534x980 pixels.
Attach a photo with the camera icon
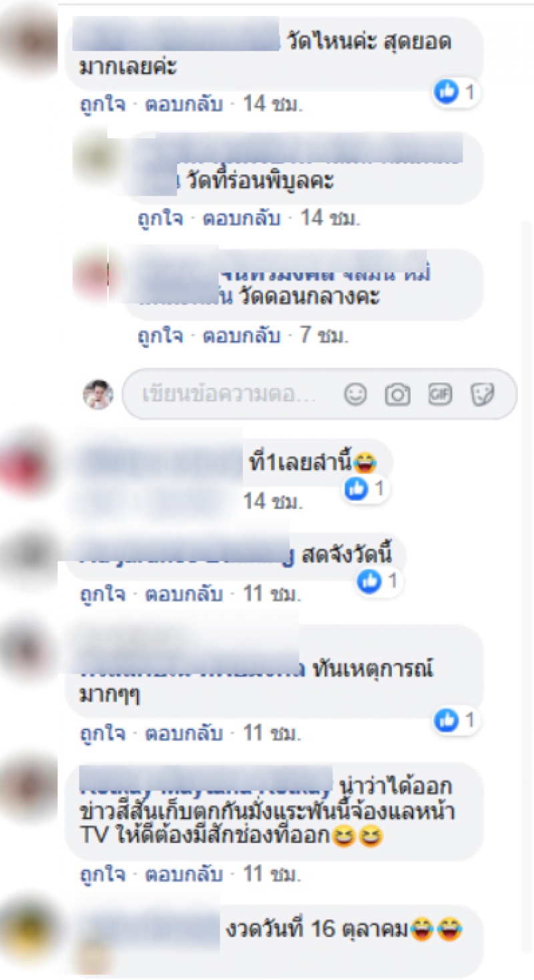(397, 395)
